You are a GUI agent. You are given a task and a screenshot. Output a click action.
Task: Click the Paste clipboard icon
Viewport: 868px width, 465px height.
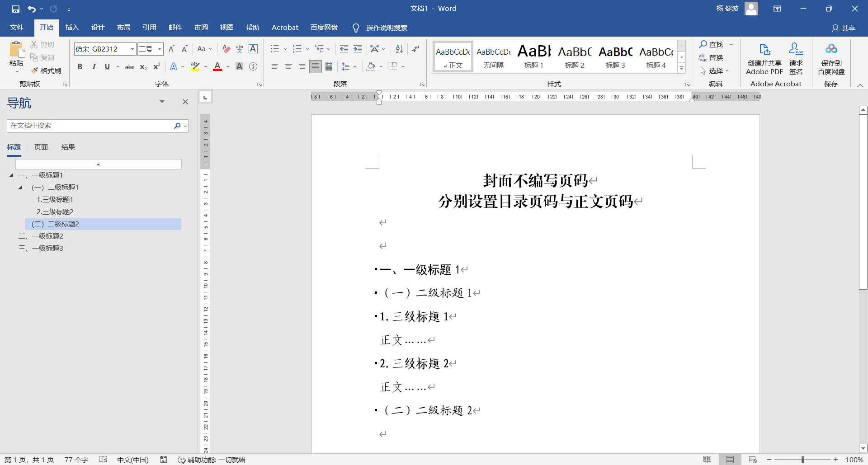coord(16,50)
